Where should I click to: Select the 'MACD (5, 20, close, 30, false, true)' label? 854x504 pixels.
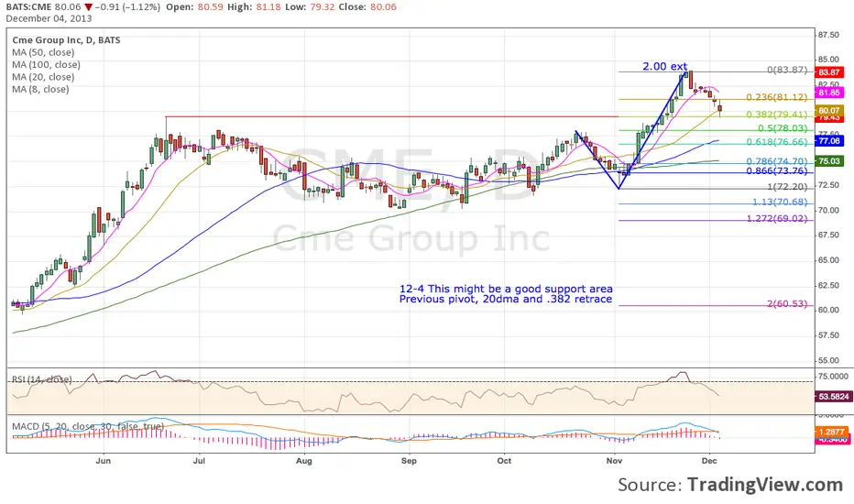[x=88, y=426]
